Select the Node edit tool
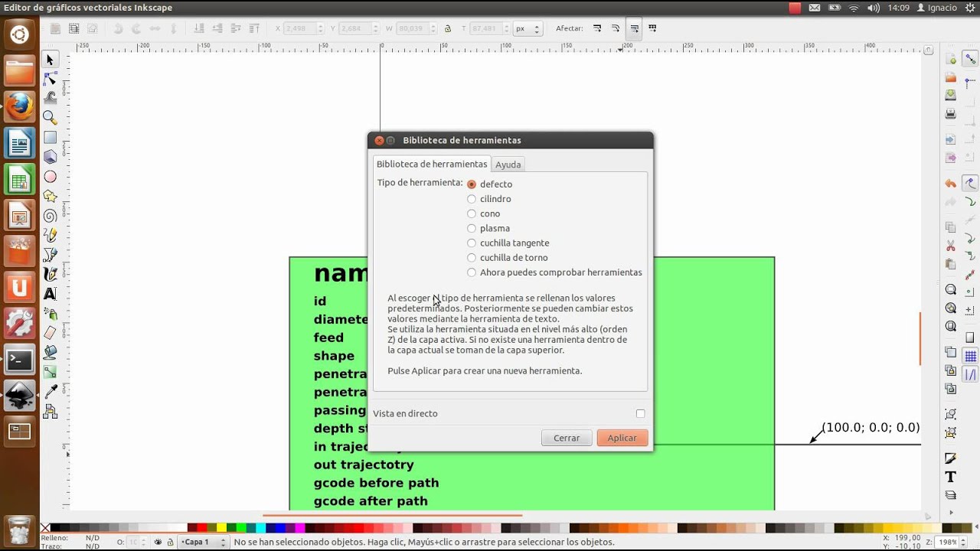The height and width of the screenshot is (551, 980). coord(51,79)
